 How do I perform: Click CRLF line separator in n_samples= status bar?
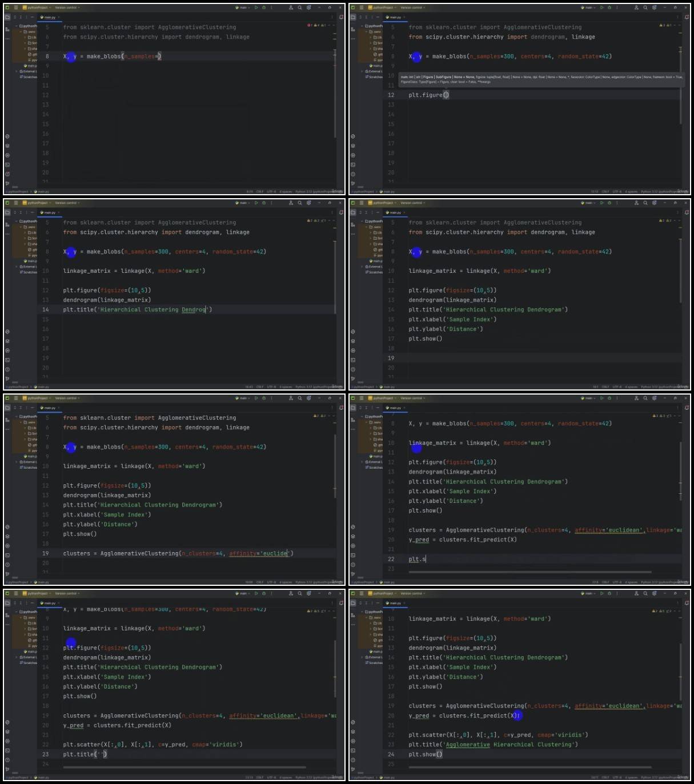tap(260, 191)
